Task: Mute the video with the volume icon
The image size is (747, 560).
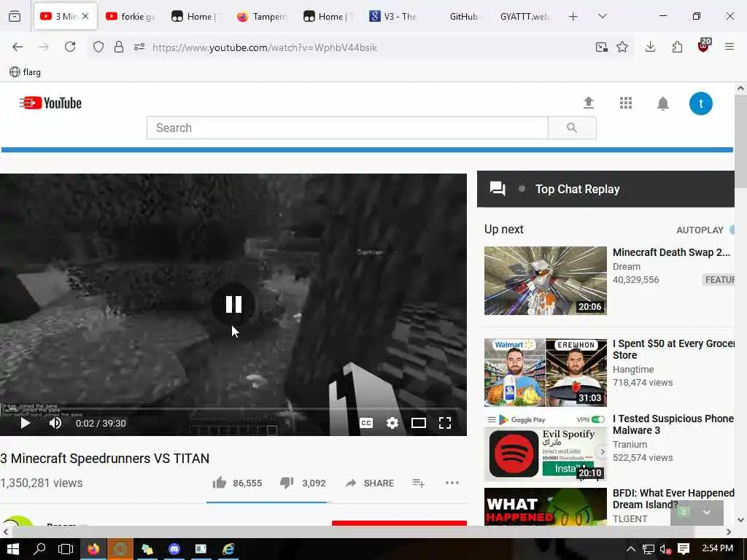Action: [55, 423]
